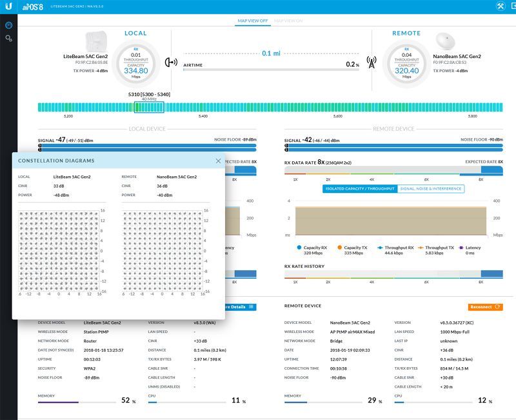Click the local MEMORY usage bar
Image resolution: width=516 pixels, height=420 pixels.
coord(77,402)
